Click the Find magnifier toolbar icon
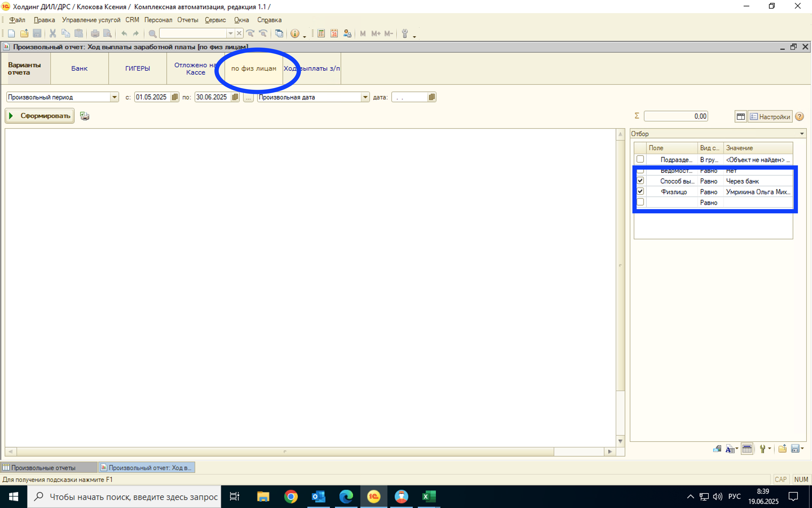 click(x=152, y=33)
